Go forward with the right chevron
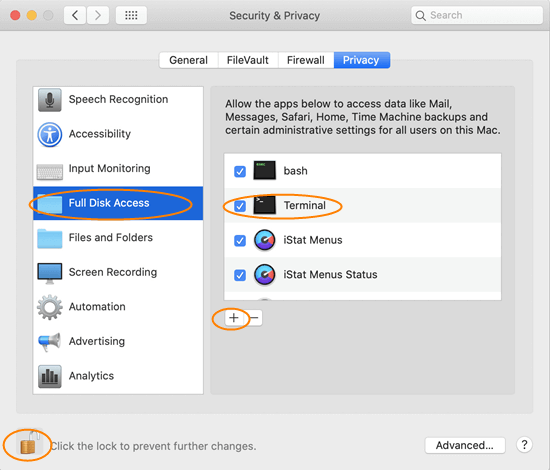Viewport: 550px width, 470px height. 98,15
